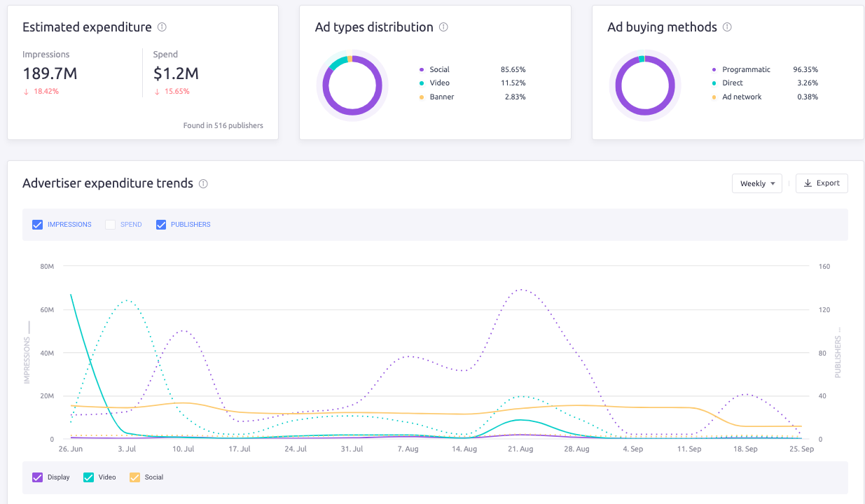Disable the Display series checkbox
The image size is (865, 504).
click(x=36, y=477)
